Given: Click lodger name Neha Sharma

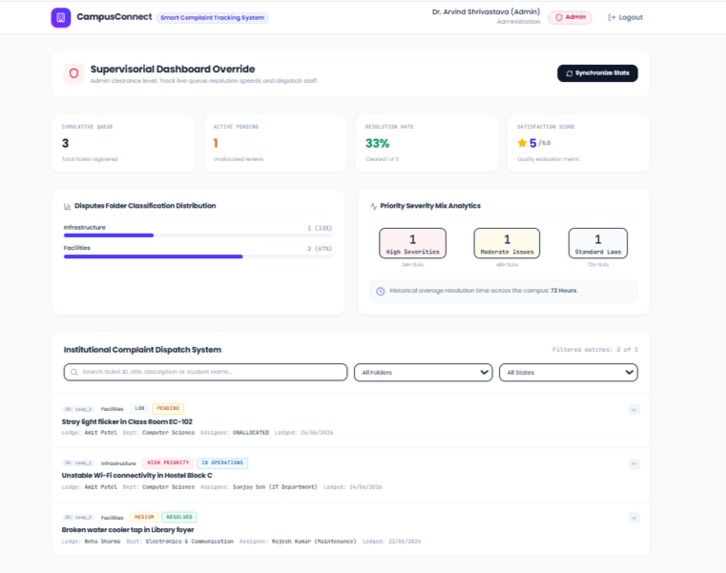Looking at the screenshot, I should 102,541.
